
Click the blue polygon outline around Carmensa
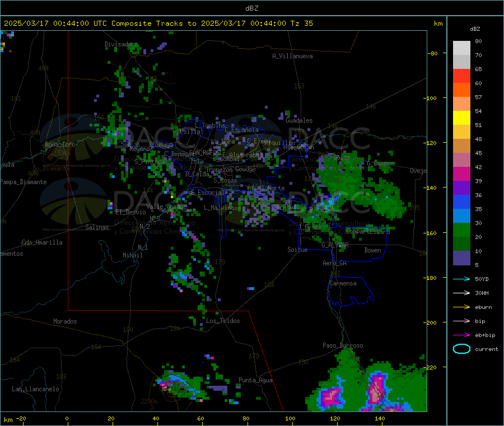coord(351,292)
